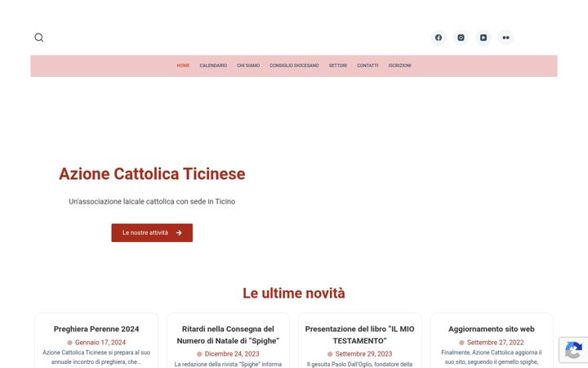Click the date 'Settembre 27, 2022'

point(495,343)
